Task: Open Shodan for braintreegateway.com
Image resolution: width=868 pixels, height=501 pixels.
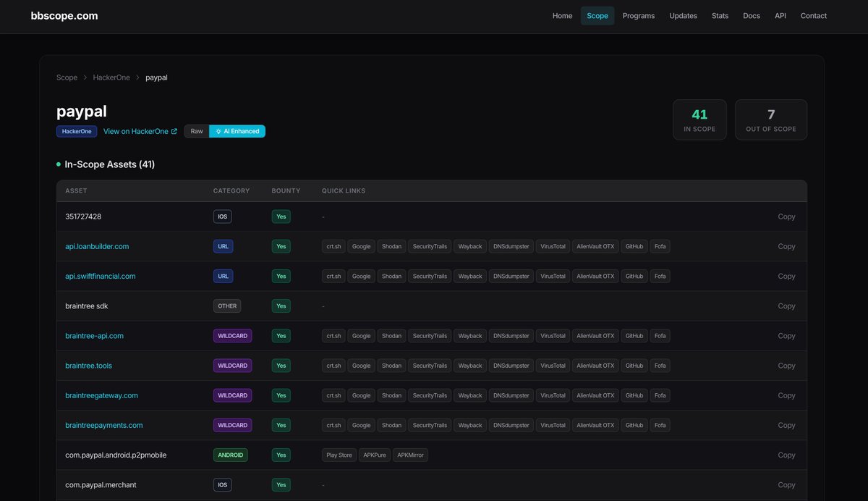Action: click(391, 395)
